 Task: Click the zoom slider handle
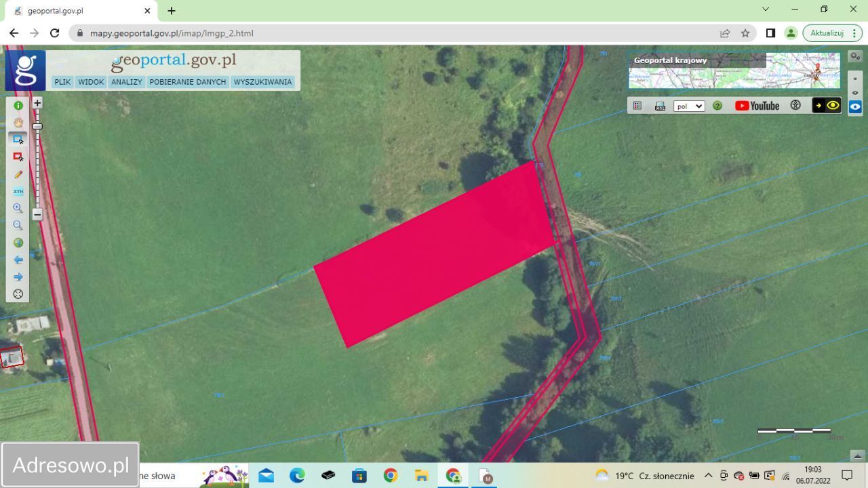click(37, 127)
